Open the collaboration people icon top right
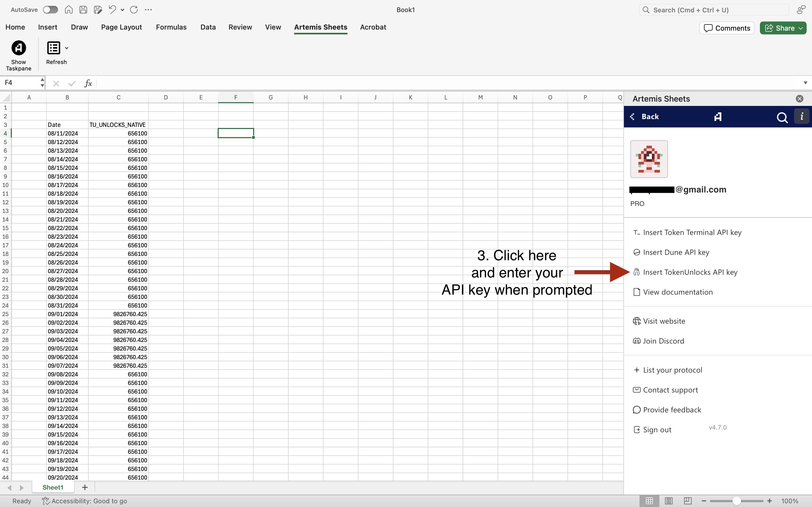The width and height of the screenshot is (812, 507). click(x=801, y=10)
